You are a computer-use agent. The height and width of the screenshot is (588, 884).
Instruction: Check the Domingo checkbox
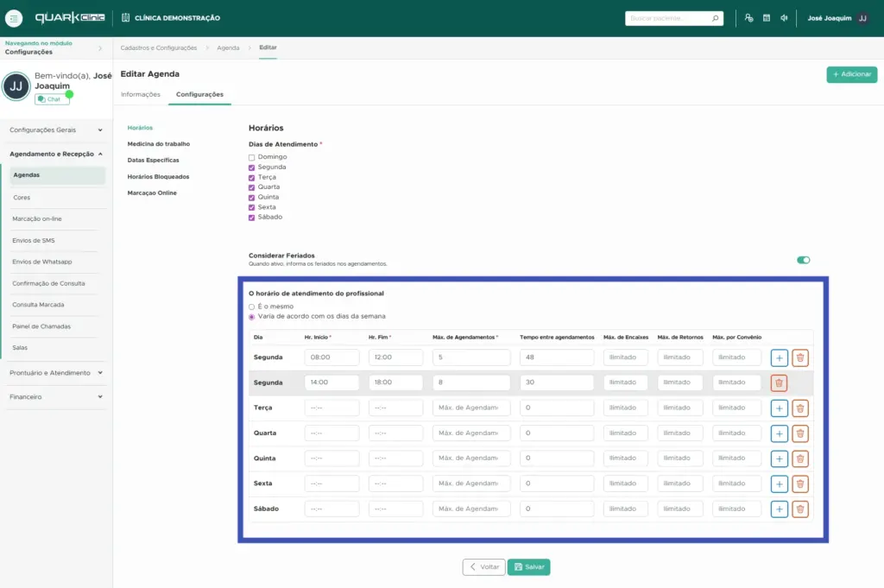[x=252, y=157]
